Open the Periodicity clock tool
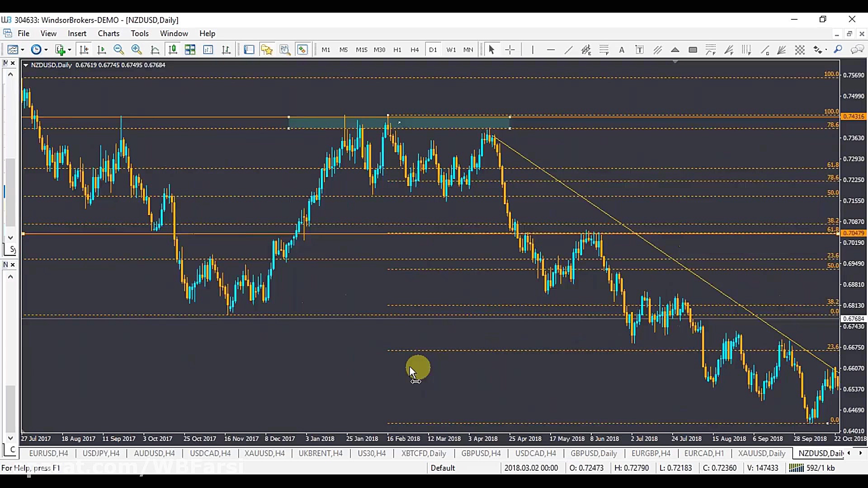Screen dimensions: 868x488 pyautogui.click(x=36, y=50)
